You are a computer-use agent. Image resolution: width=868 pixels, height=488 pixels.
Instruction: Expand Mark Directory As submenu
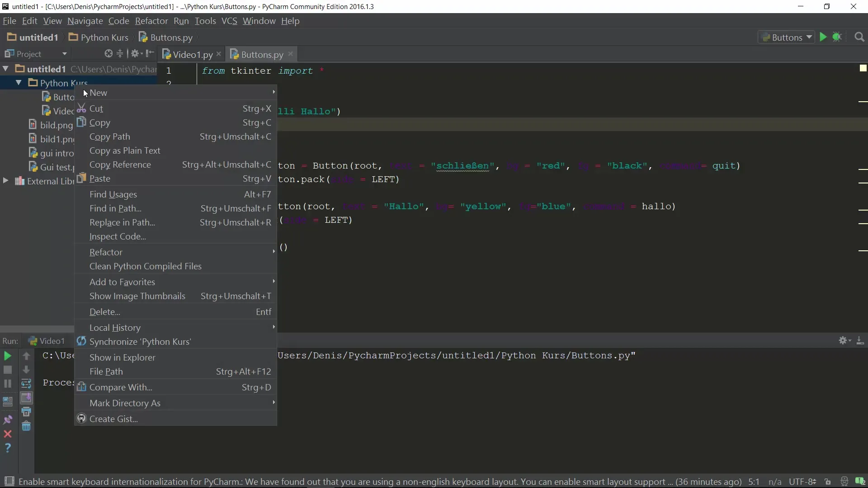tap(175, 403)
